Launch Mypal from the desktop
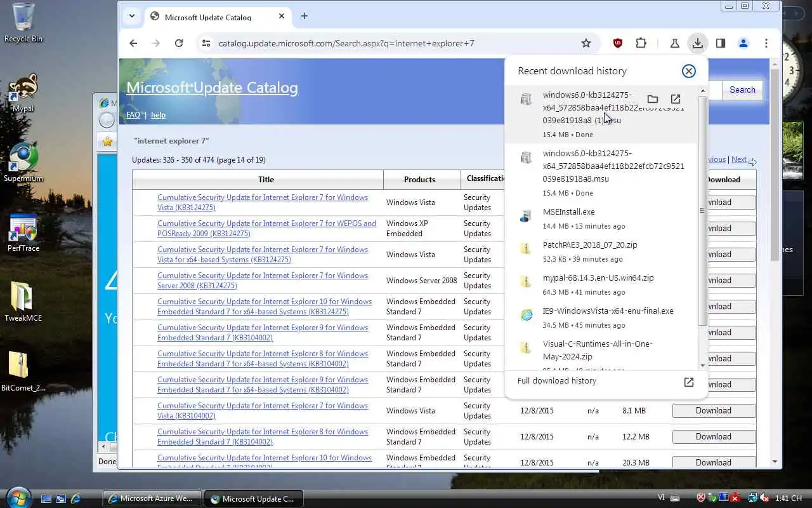Viewport: 812px width, 508px height. [x=23, y=93]
